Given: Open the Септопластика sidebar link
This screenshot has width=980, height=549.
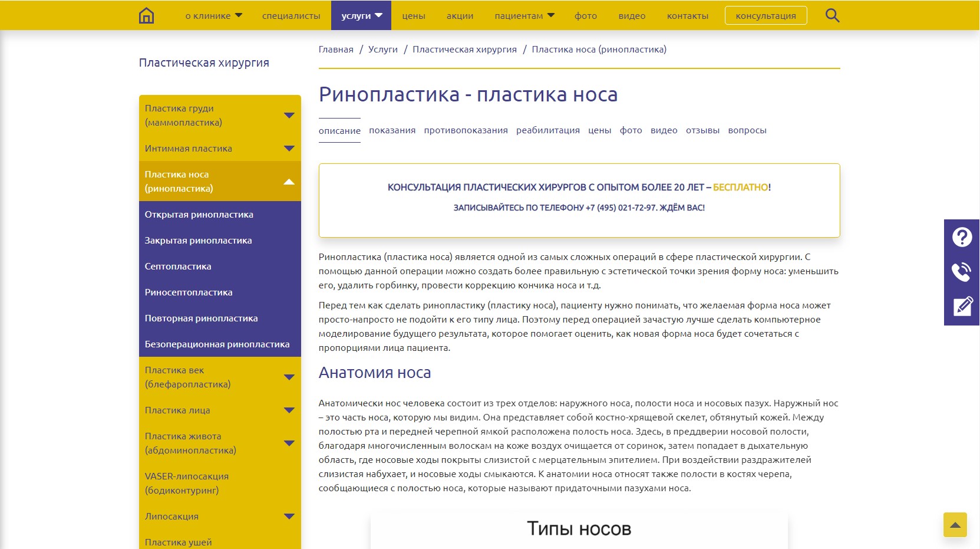Looking at the screenshot, I should pos(178,267).
